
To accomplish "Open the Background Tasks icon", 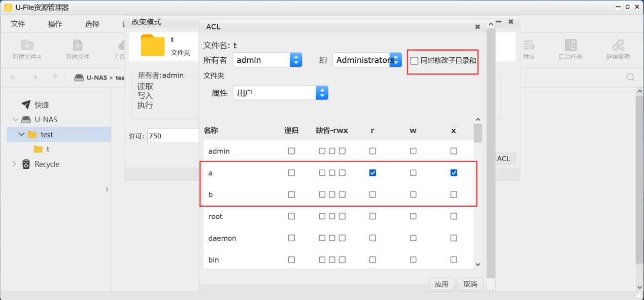I will click(570, 46).
